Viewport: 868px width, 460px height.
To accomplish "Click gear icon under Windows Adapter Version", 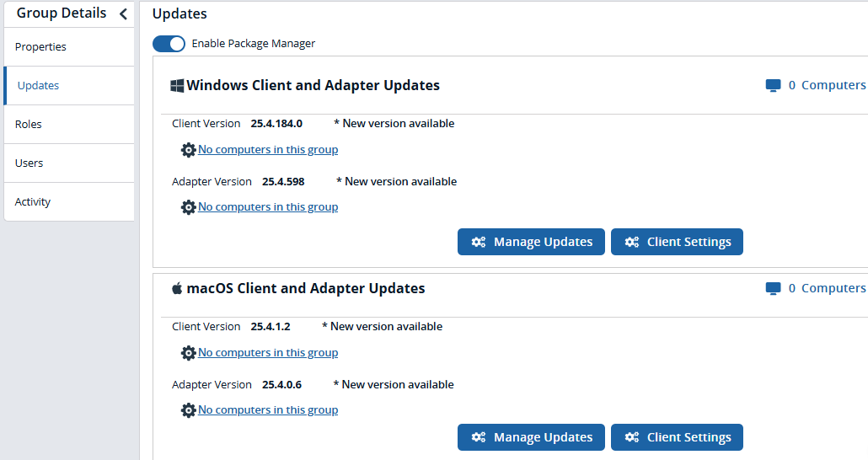I will coord(189,207).
